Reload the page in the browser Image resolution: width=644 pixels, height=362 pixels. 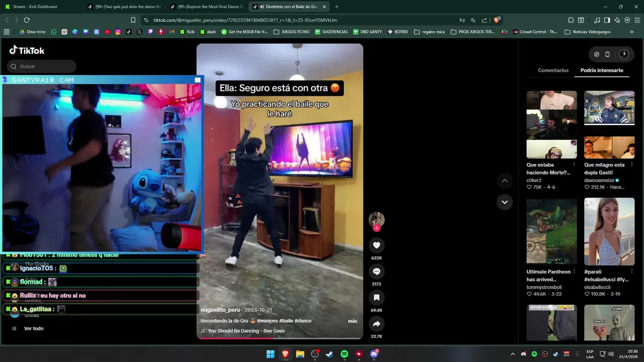coord(27,20)
